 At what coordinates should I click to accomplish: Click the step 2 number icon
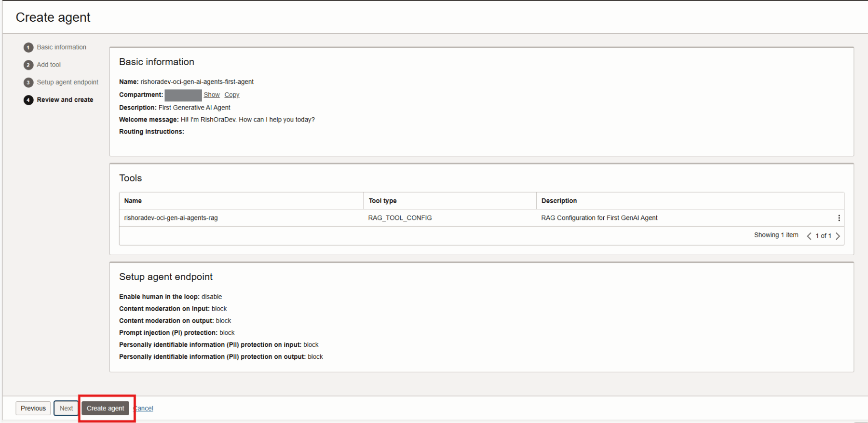[28, 65]
